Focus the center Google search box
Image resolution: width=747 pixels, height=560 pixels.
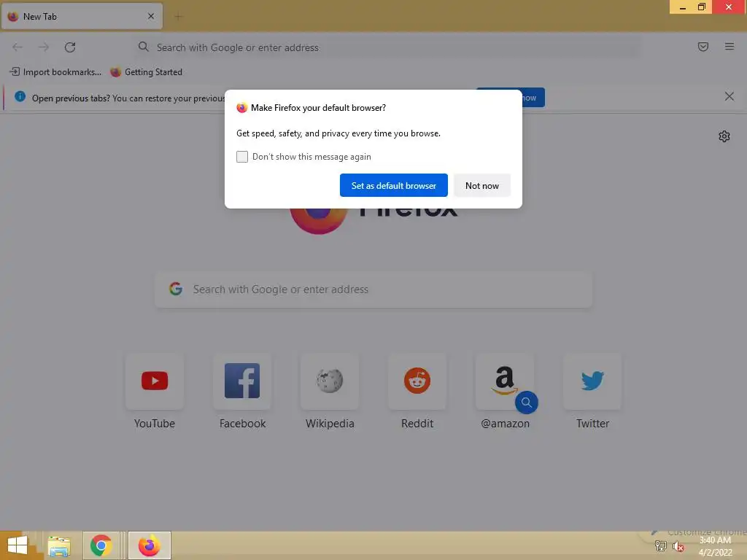coord(373,289)
